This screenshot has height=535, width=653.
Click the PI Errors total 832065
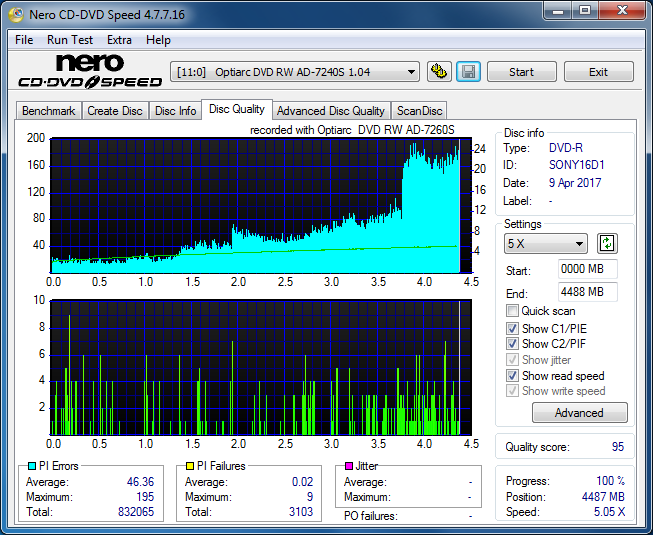click(x=136, y=512)
